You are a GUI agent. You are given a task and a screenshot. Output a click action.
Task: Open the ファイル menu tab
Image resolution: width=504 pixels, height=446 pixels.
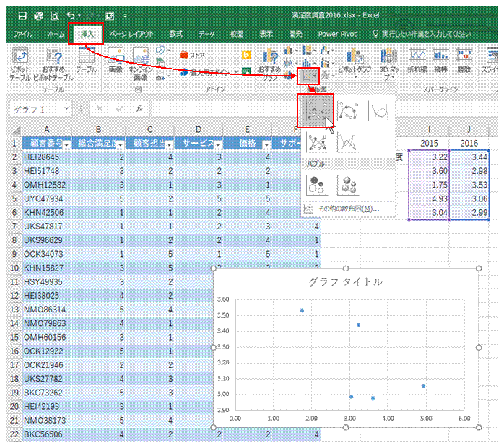tap(22, 33)
